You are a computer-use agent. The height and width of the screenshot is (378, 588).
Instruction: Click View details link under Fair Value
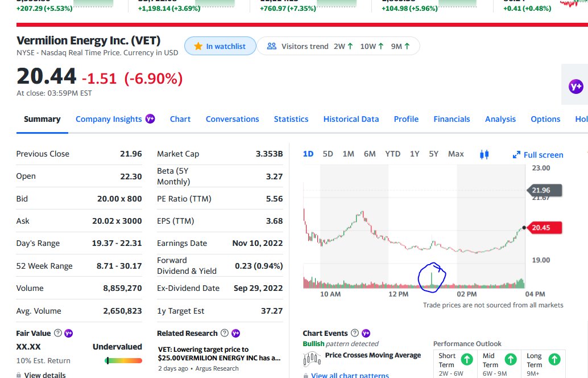pyautogui.click(x=44, y=375)
